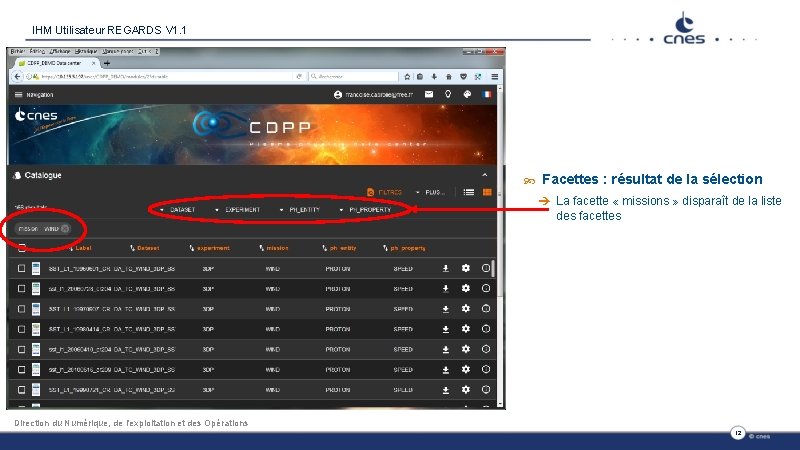The image size is (800, 450).
Task: Remove the mission WIND filter chip
Action: point(65,229)
